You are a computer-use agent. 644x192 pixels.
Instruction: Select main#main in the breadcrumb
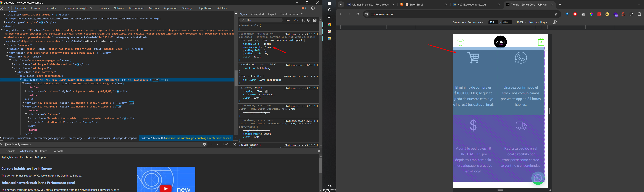click(24, 138)
